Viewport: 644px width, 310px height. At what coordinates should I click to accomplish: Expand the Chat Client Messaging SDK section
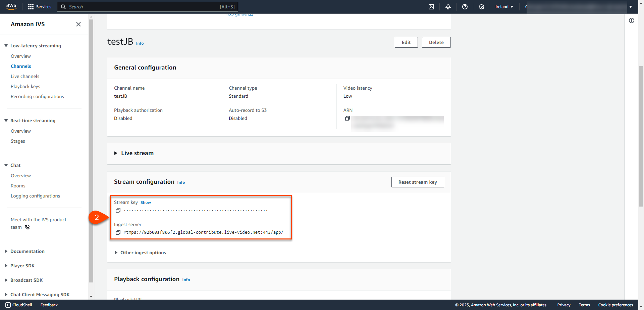6,295
